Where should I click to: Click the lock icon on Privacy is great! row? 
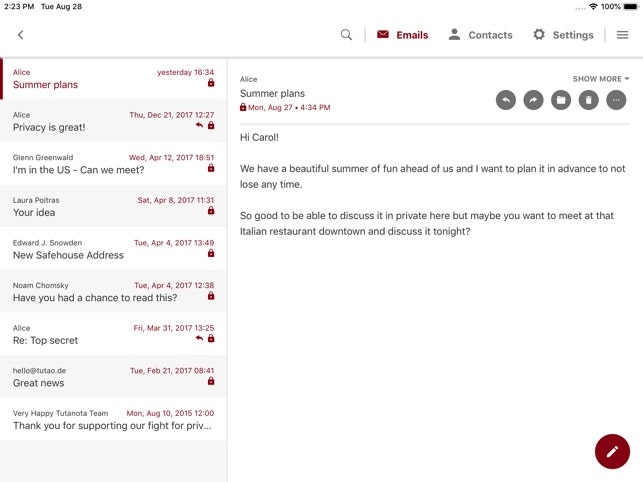211,125
